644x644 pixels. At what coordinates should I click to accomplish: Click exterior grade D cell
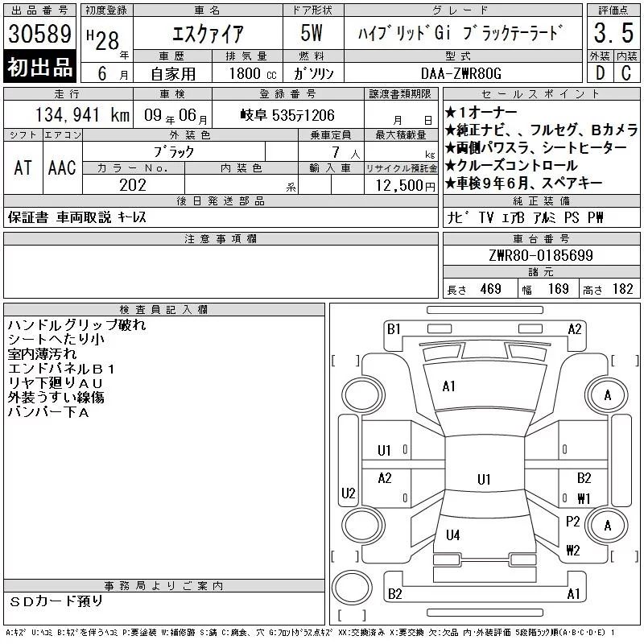(600, 73)
